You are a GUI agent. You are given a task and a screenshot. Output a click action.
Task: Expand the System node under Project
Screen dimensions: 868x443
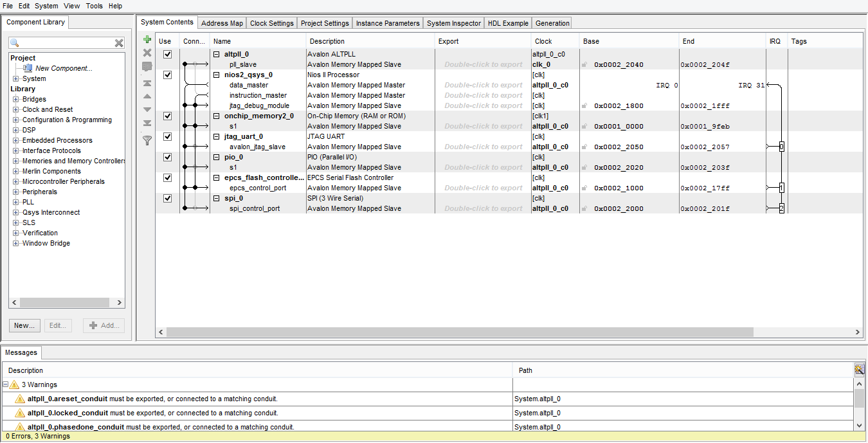click(16, 78)
